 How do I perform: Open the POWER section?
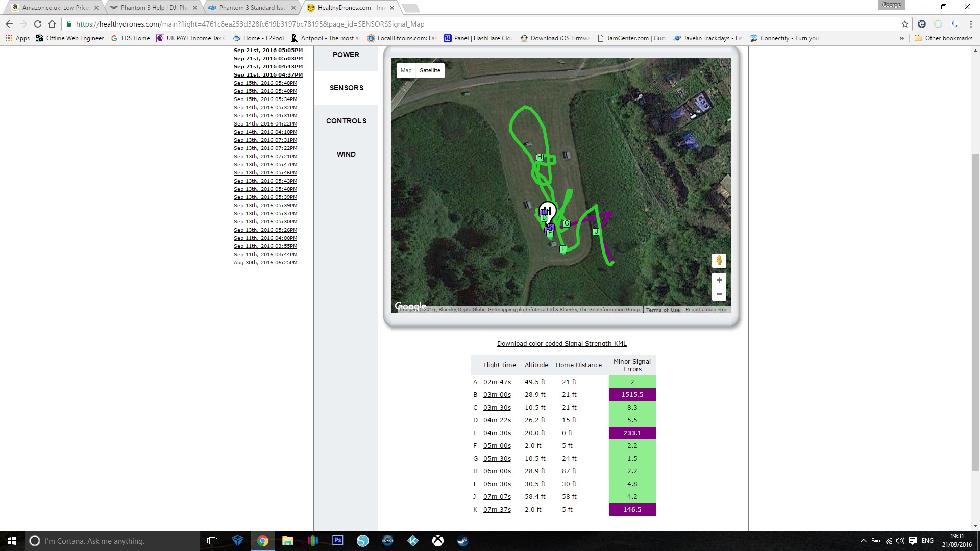(x=346, y=55)
